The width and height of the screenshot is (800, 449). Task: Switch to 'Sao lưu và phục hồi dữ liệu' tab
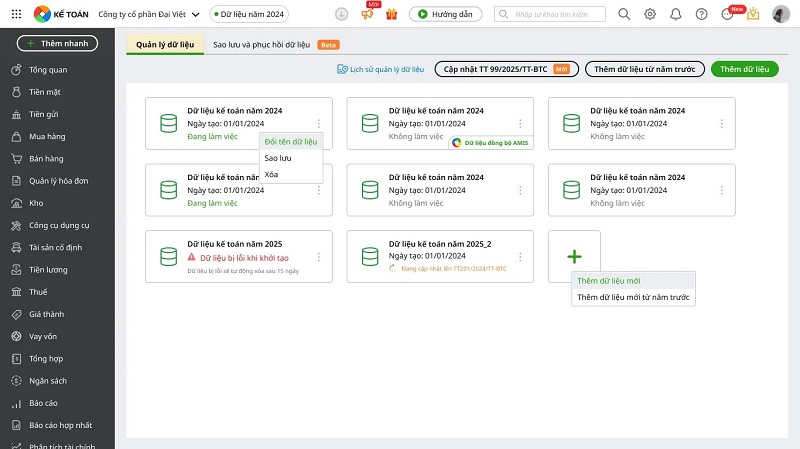tap(262, 45)
